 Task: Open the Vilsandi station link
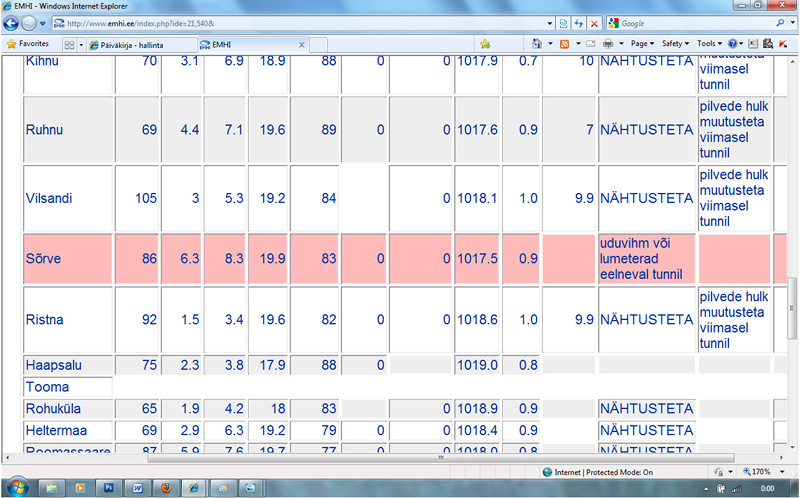pos(49,198)
